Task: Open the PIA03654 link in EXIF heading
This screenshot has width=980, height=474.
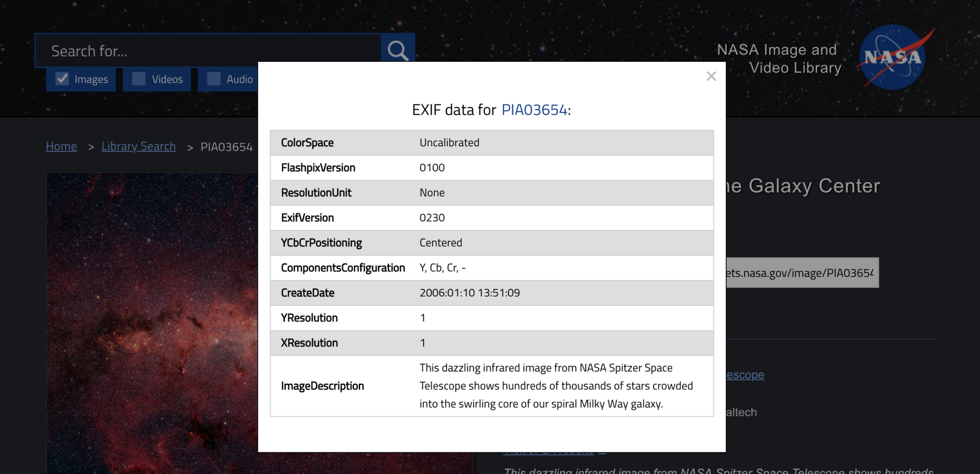Action: pos(534,110)
